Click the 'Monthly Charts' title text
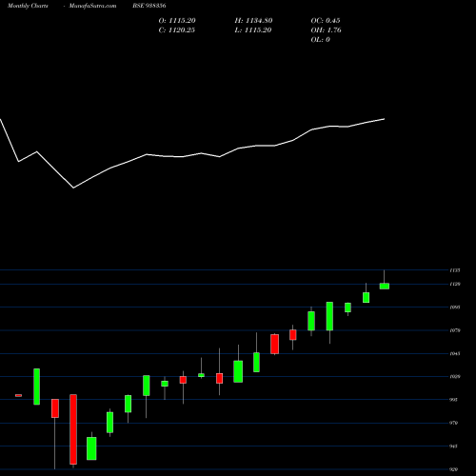The width and height of the screenshot is (476, 476). click(x=28, y=6)
